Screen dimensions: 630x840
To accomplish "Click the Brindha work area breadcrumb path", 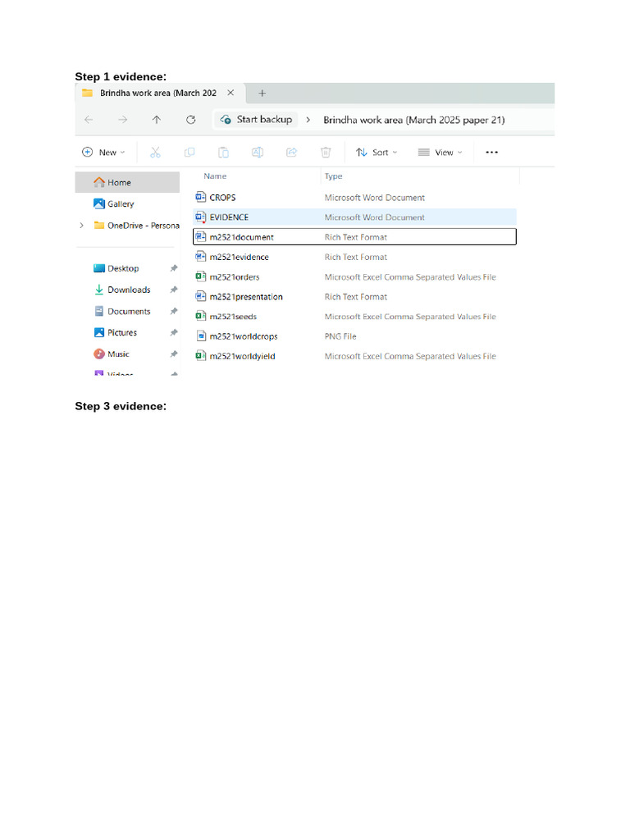I will coord(414,120).
